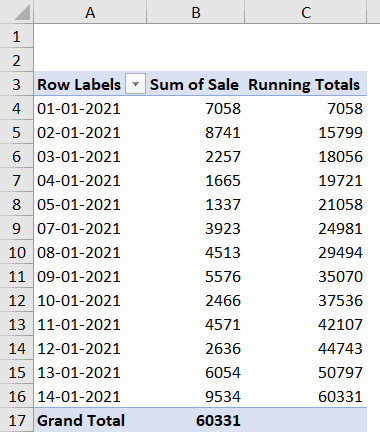Viewport: 380px width, 432px height.
Task: Click the Running Totals header cell
Action: tap(306, 84)
